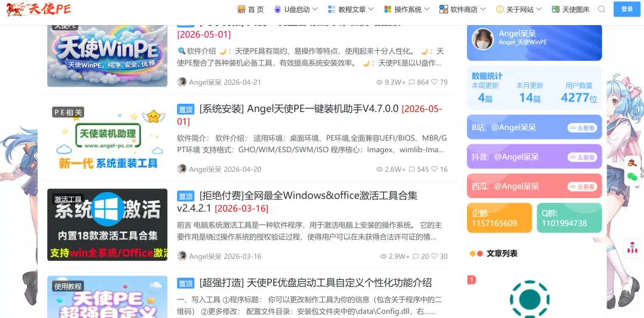
Task: Click the Angel呆呆 profile avatar in sidebar
Action: pos(482,39)
